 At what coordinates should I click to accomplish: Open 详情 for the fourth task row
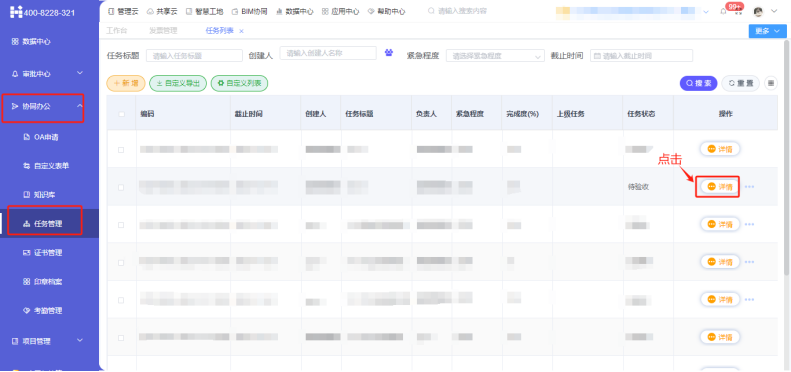(x=719, y=261)
